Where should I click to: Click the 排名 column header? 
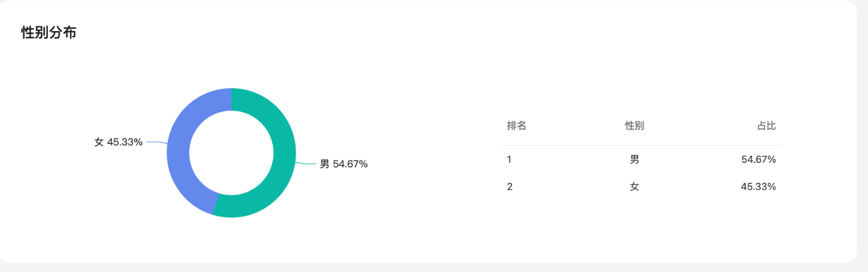516,126
